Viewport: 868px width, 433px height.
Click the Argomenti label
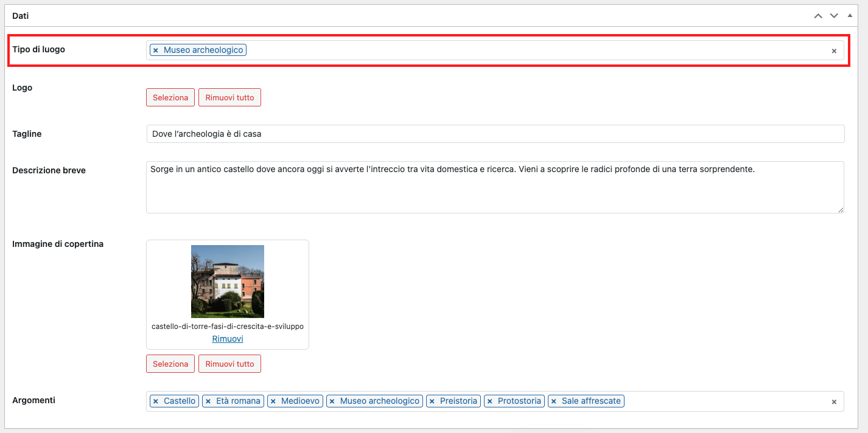(33, 400)
